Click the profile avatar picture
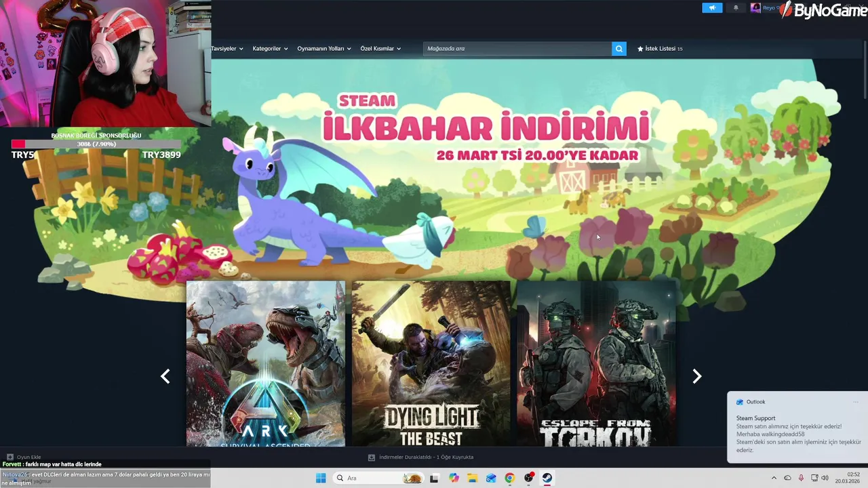The image size is (868, 488). (x=755, y=8)
